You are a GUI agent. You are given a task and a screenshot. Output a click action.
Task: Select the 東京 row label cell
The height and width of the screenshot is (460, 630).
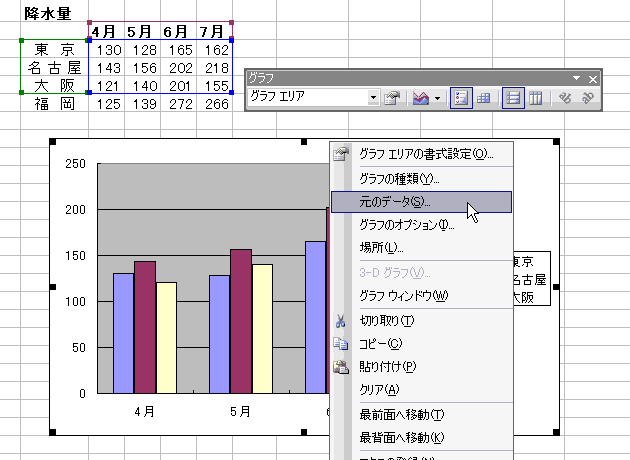pyautogui.click(x=54, y=49)
